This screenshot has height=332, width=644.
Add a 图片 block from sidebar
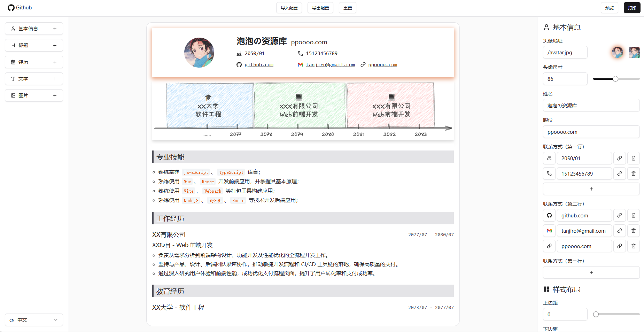(55, 95)
